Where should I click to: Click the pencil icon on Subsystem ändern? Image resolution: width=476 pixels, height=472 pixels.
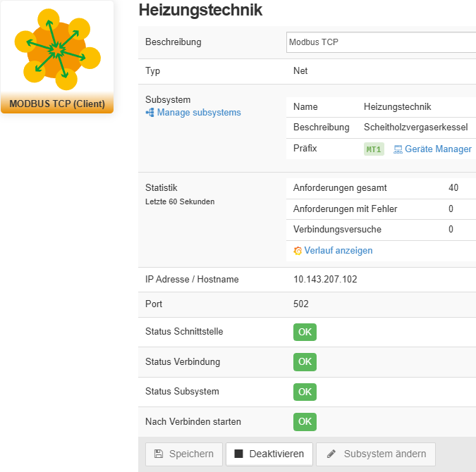331,454
